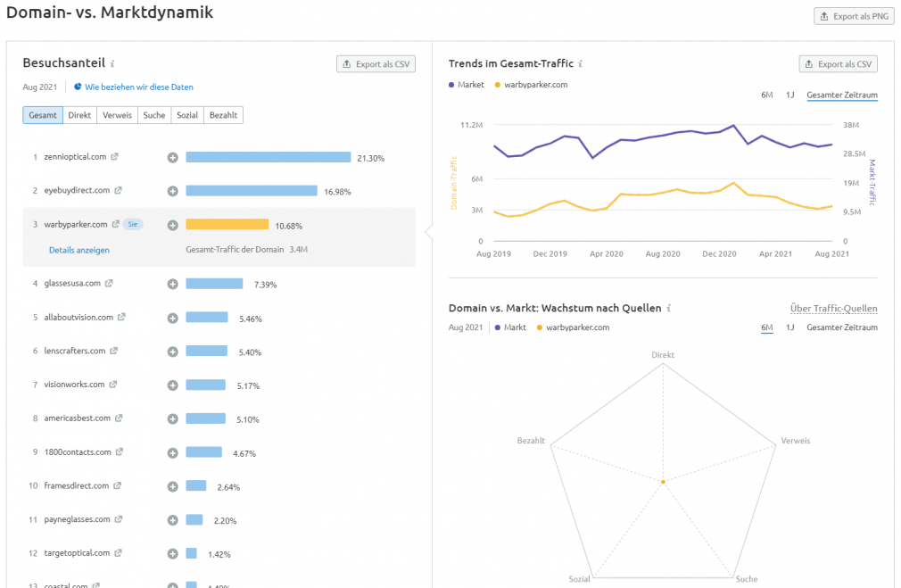Click the Sie badge next to warbyparker.com
This screenshot has height=588, width=901.
pyautogui.click(x=133, y=224)
